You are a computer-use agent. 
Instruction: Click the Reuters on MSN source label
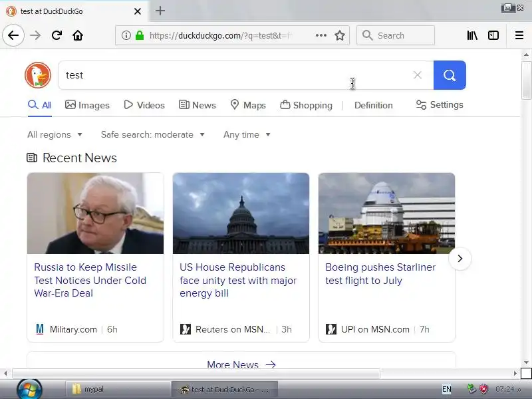point(232,329)
